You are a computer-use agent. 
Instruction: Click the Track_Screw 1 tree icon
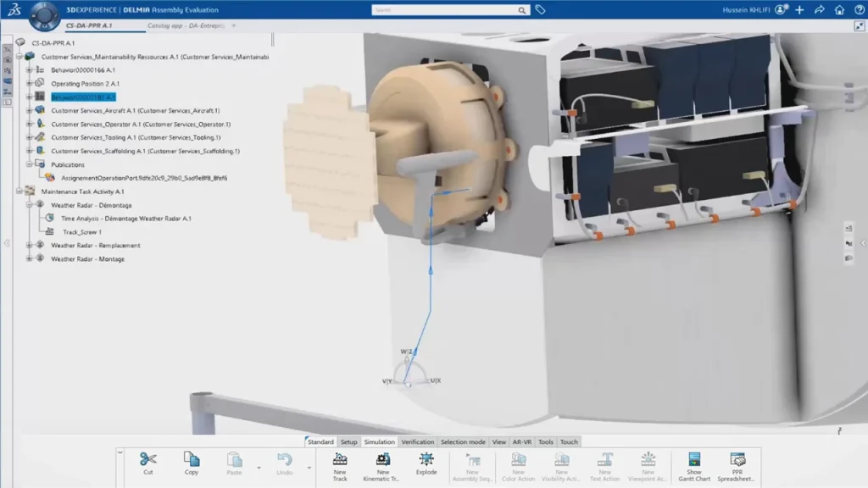(50, 232)
